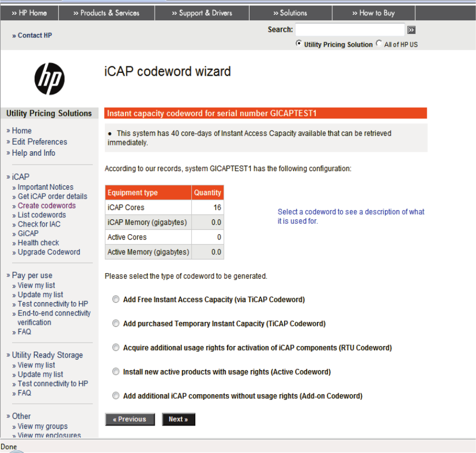Open the HP Home menu
This screenshot has width=476, height=453.
coord(29,13)
